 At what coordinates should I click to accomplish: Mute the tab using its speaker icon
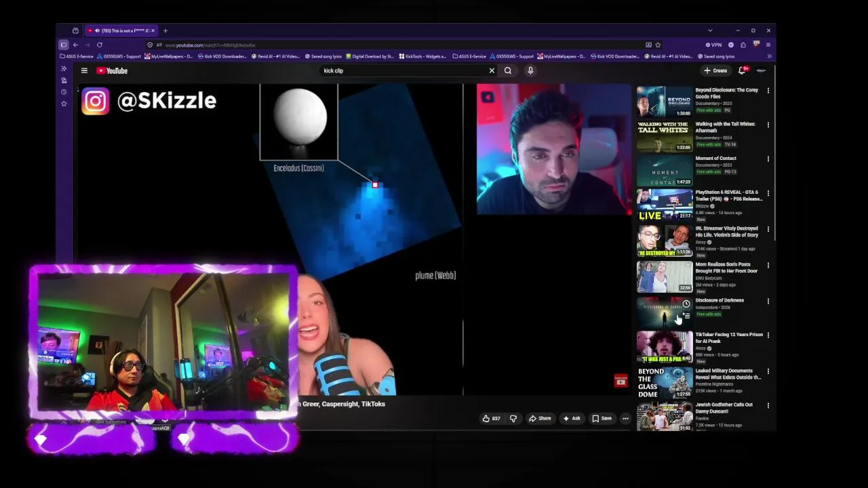pyautogui.click(x=98, y=30)
